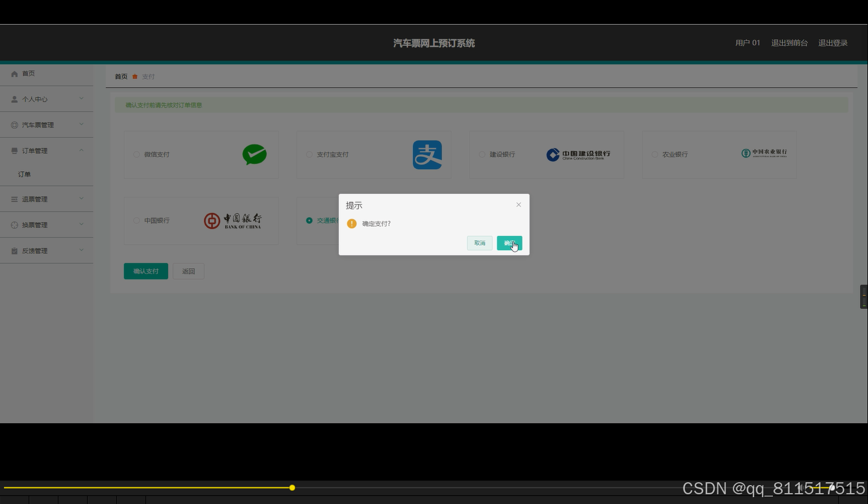Click the 确定支付? message text

tap(377, 224)
